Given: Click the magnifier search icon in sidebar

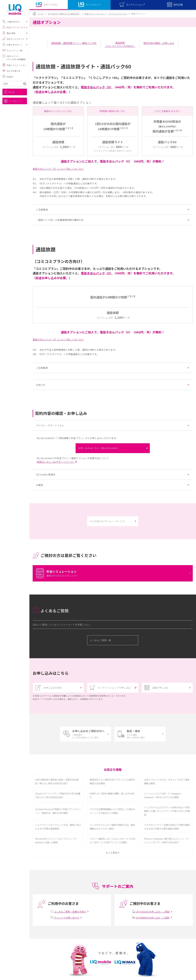Looking at the screenshot, I should [25, 84].
